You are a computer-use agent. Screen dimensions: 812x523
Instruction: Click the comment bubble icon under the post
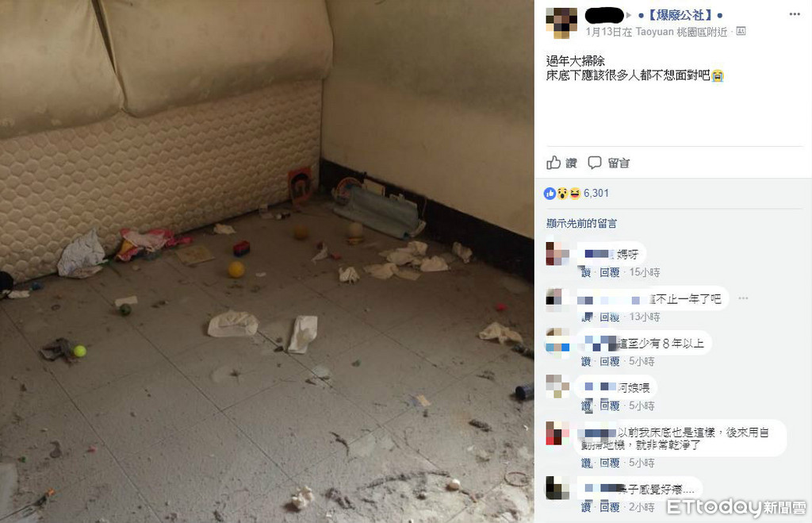(x=595, y=163)
